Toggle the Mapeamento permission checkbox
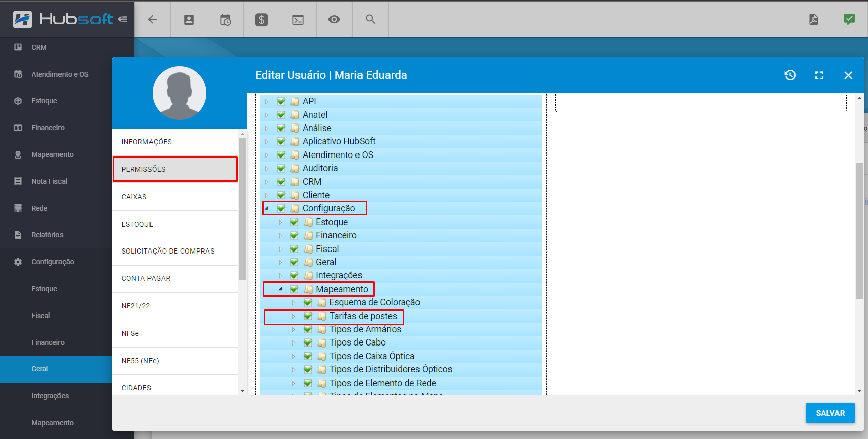 coord(294,289)
